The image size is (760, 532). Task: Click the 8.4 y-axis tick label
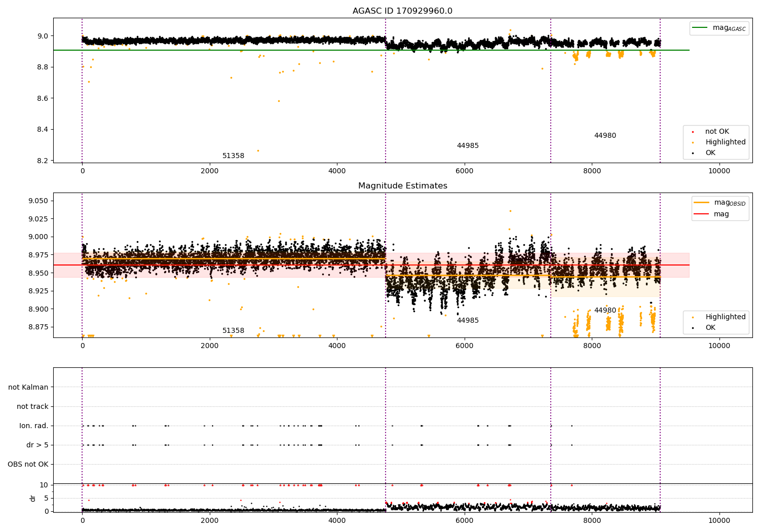click(43, 130)
